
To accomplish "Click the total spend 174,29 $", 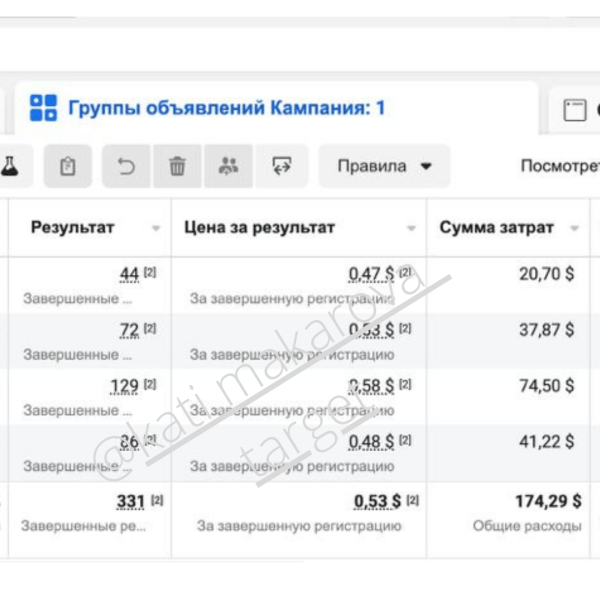I will [548, 501].
